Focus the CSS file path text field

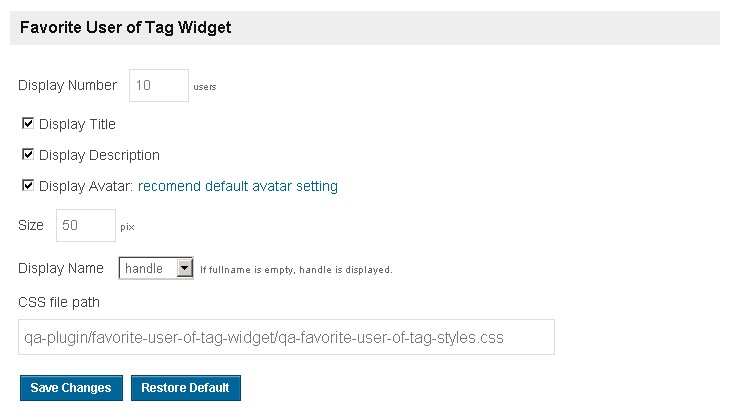[x=286, y=337]
